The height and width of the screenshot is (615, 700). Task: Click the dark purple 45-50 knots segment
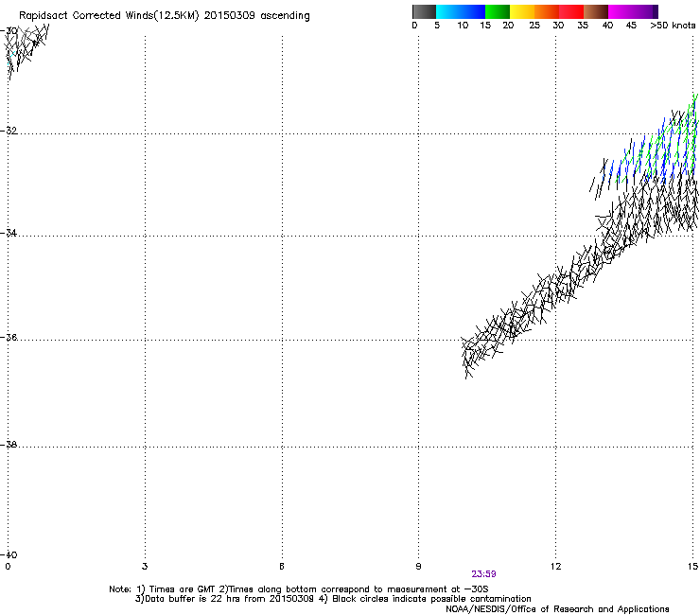[x=645, y=11]
